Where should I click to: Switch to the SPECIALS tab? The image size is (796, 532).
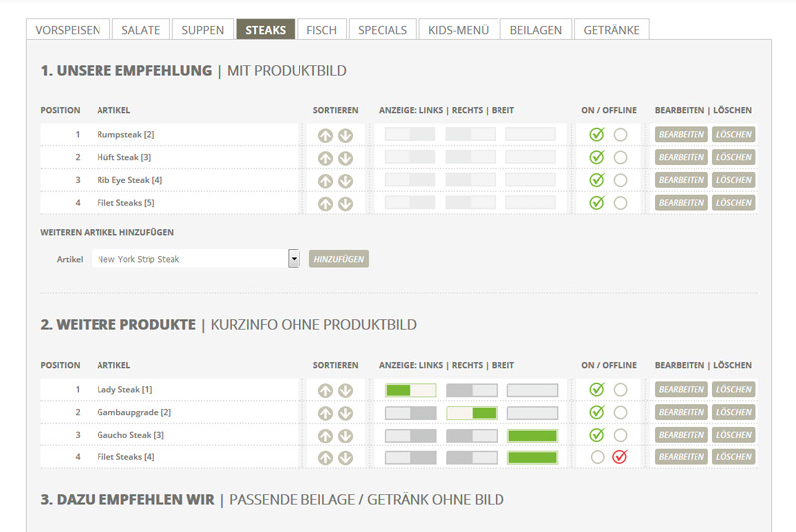click(x=383, y=30)
